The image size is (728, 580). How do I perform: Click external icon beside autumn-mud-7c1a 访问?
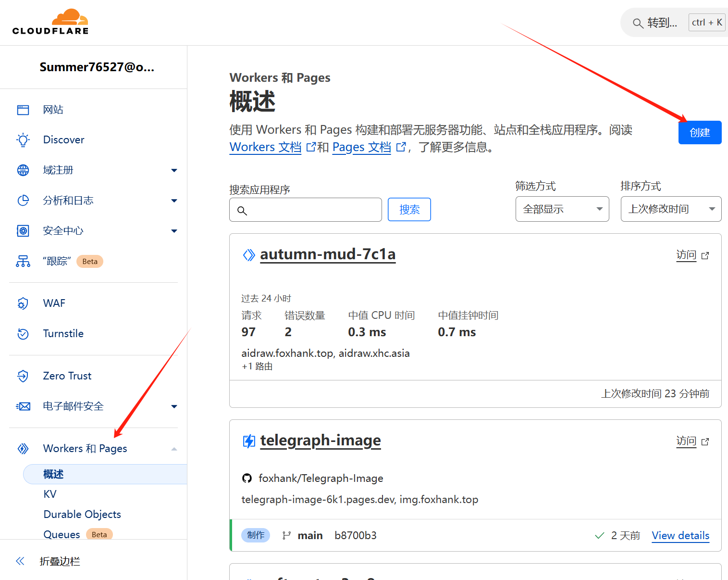[x=705, y=255]
